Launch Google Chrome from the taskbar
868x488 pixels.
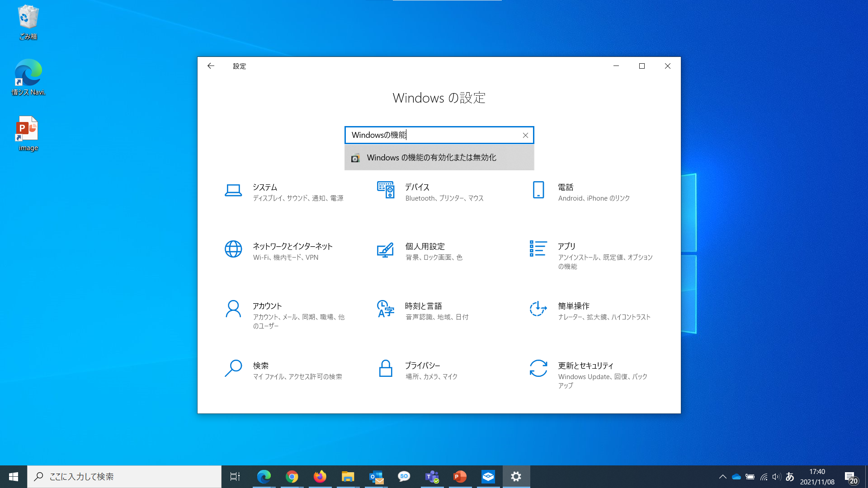pyautogui.click(x=292, y=477)
